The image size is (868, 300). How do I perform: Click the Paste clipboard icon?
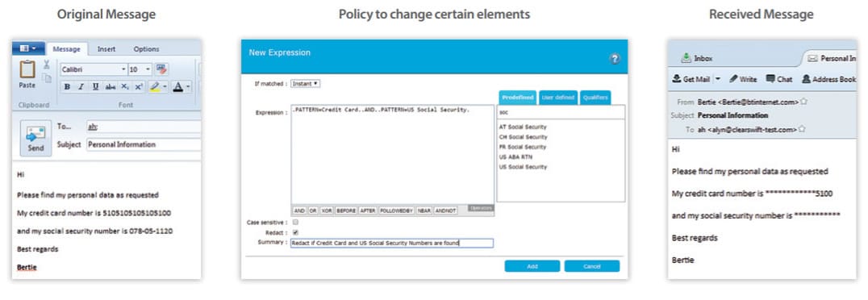point(27,69)
